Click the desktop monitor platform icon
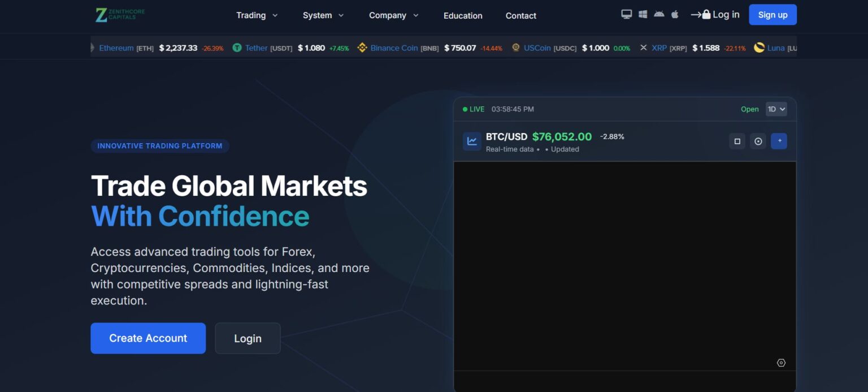This screenshot has height=392, width=868. click(626, 15)
